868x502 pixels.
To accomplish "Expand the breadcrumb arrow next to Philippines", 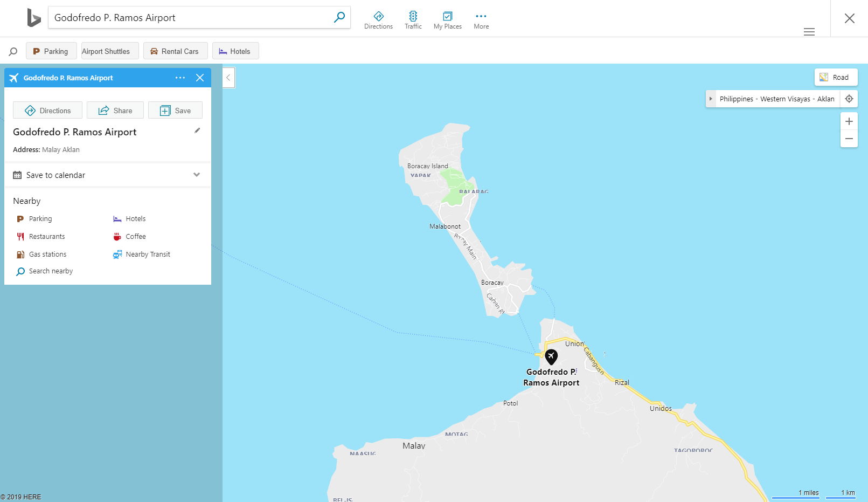I will tap(711, 99).
